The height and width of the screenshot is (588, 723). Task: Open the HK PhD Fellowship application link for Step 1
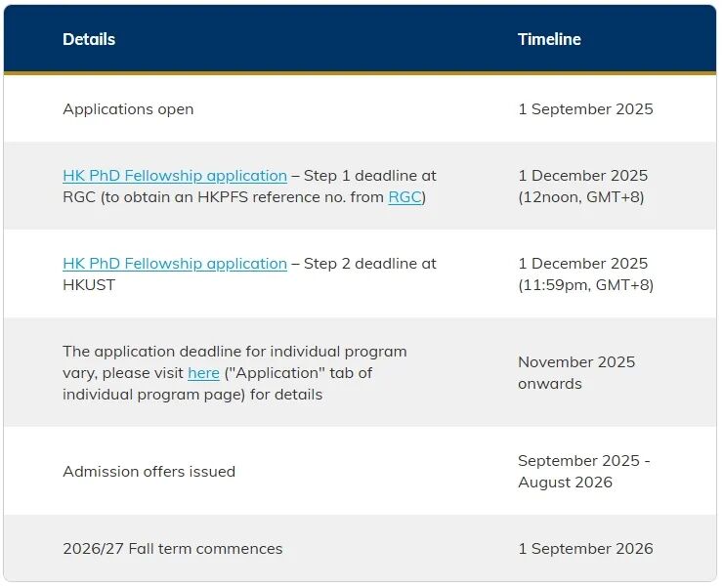[175, 176]
